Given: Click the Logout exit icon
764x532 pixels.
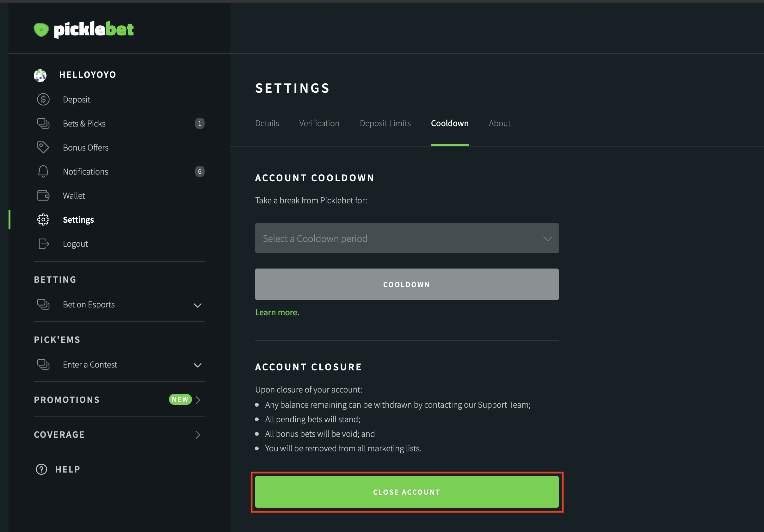Looking at the screenshot, I should tap(44, 244).
